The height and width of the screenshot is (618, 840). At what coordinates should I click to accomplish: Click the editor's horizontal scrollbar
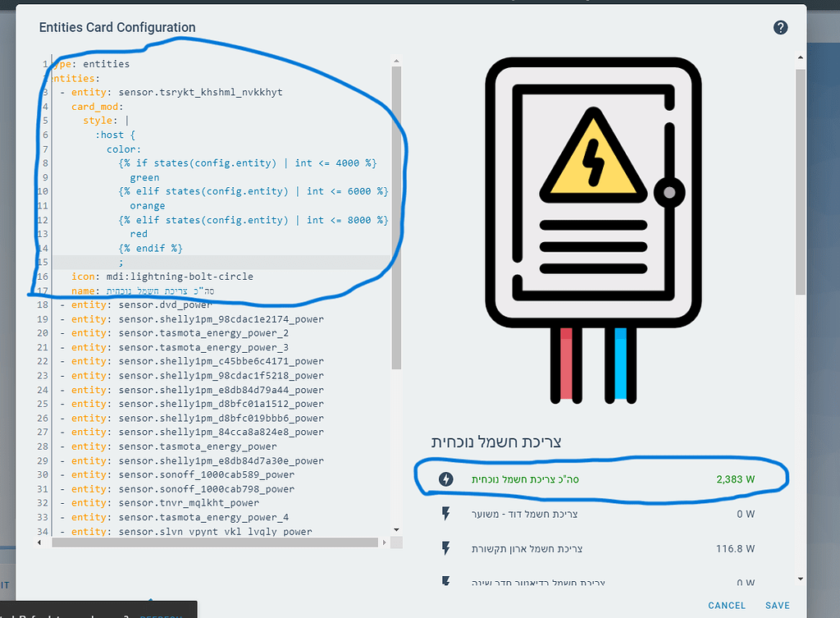tap(213, 542)
